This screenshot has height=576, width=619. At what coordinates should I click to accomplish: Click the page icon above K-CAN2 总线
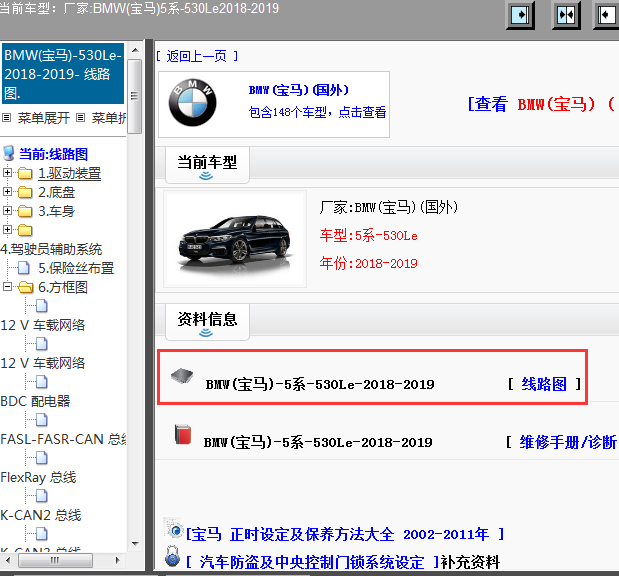click(42, 496)
